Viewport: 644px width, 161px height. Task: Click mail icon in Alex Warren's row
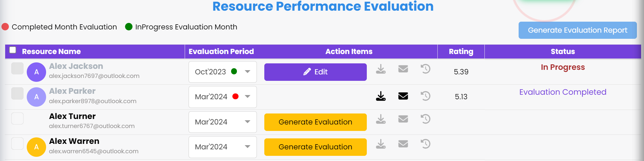(x=403, y=144)
